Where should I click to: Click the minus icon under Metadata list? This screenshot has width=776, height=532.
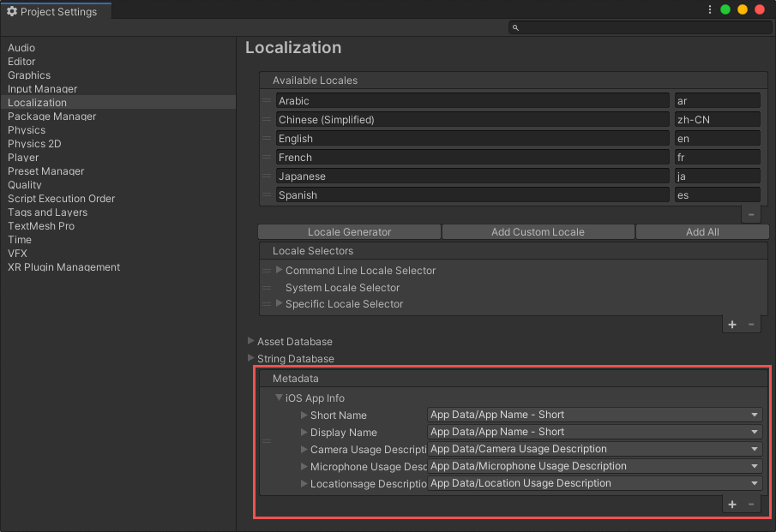751,505
